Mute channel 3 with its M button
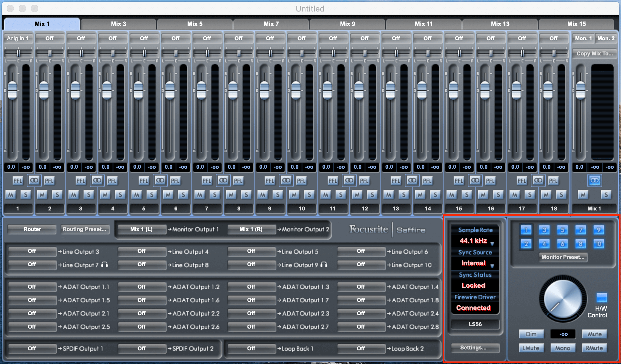This screenshot has height=364, width=621. (x=73, y=195)
